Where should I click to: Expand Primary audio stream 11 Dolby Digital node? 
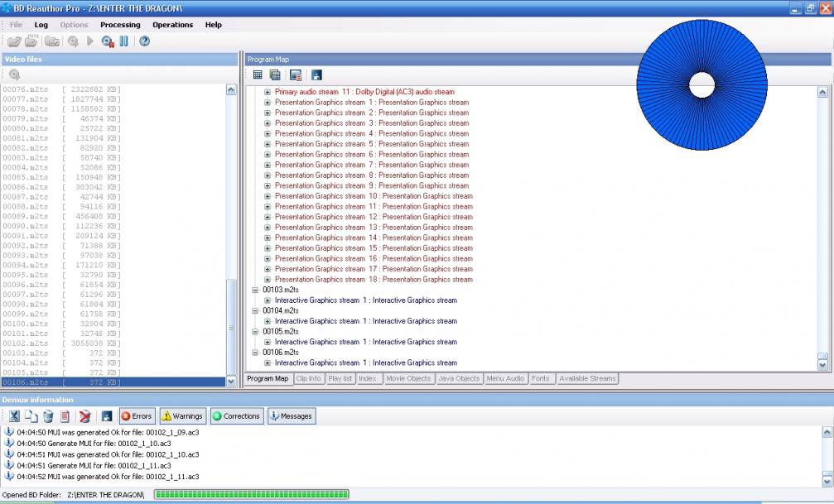(268, 92)
